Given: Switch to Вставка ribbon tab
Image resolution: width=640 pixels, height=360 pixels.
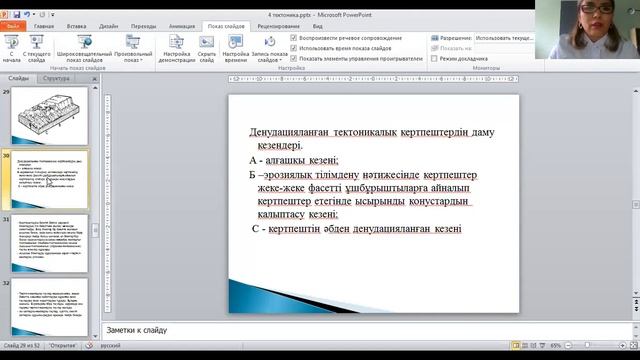Looking at the screenshot, I should [76, 26].
